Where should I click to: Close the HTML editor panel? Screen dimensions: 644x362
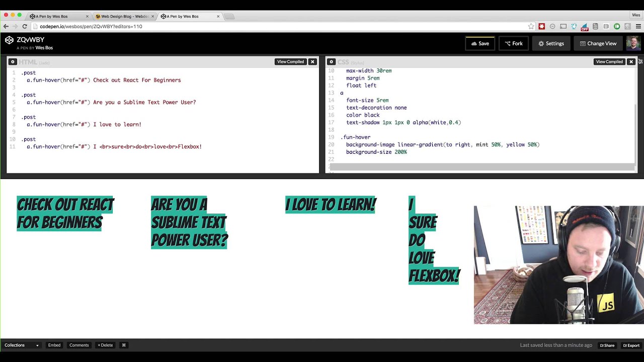[x=312, y=62]
